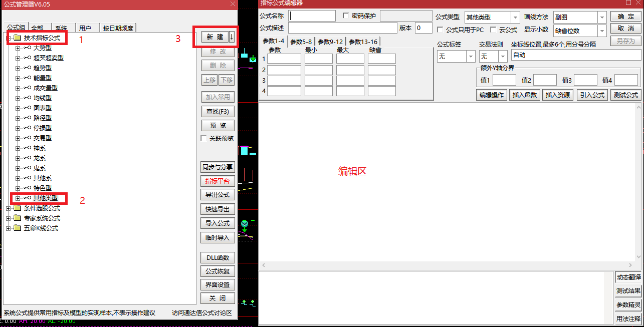Click the 条件选股公式 folder icon

pos(18,208)
